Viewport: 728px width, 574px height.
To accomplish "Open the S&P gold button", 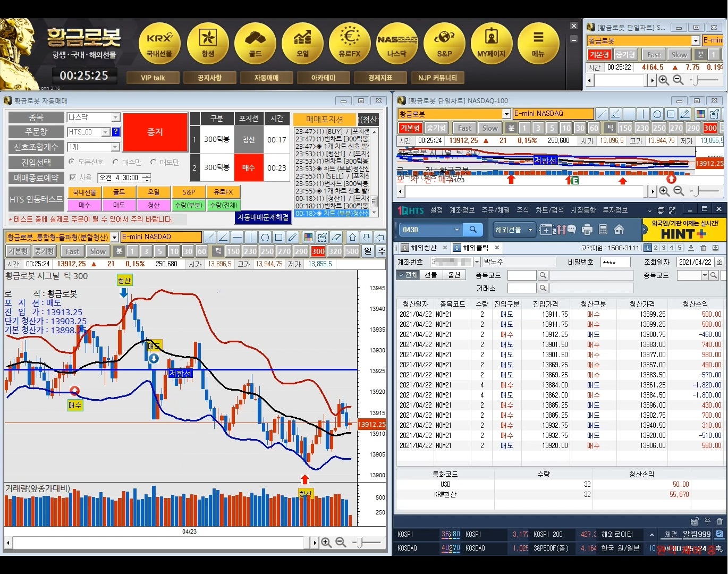I will click(x=444, y=44).
